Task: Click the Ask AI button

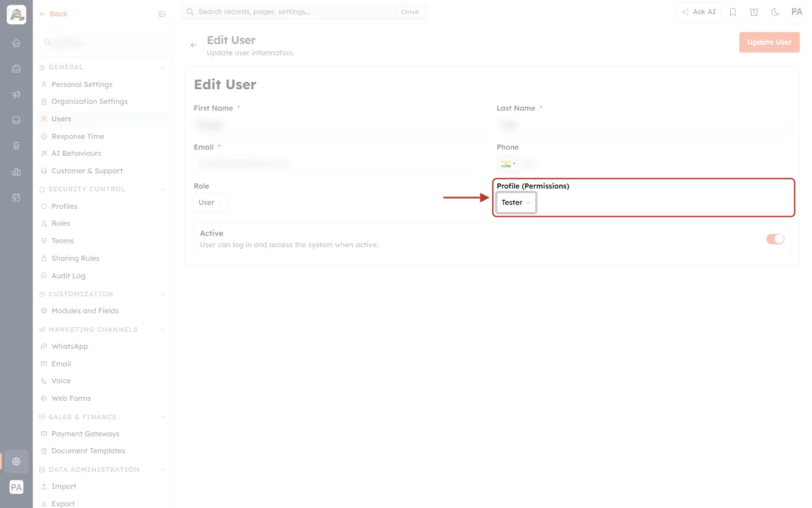Action: click(698, 12)
